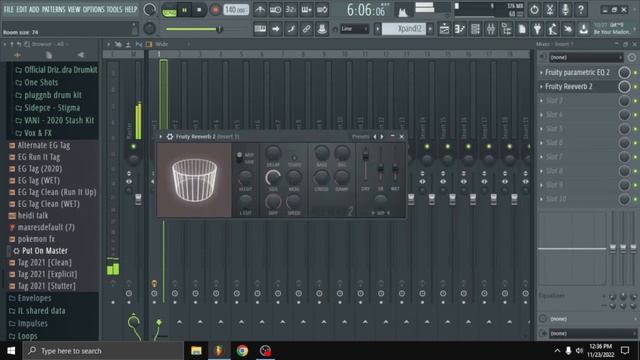Open the tempo tapper icon
Image resolution: width=640 pixels, height=360 pixels.
pyautogui.click(x=553, y=29)
